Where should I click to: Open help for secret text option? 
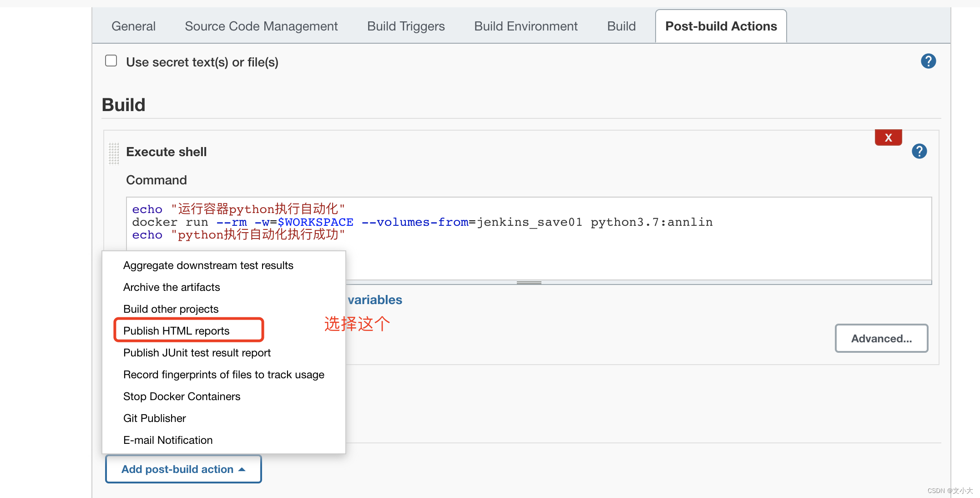[x=928, y=61]
